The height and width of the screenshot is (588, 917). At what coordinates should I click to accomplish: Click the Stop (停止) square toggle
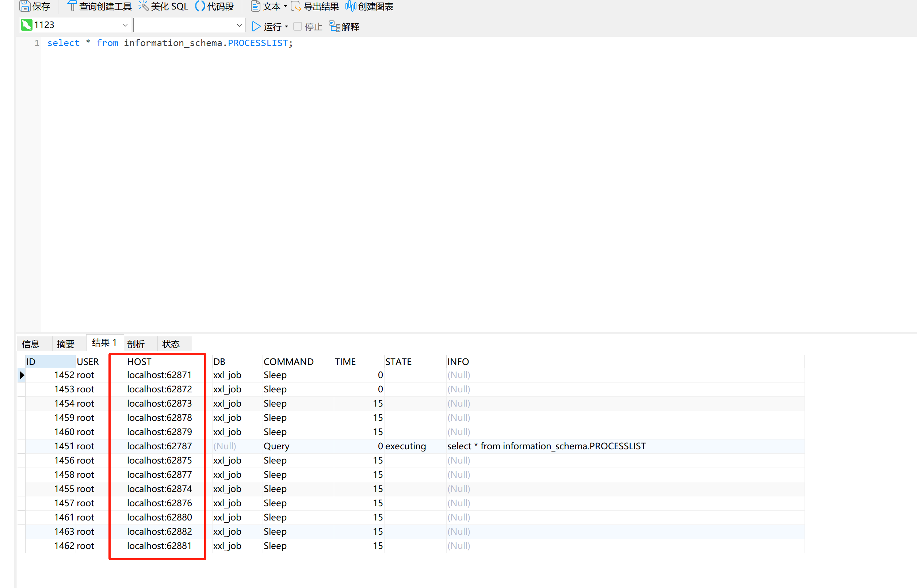(298, 26)
